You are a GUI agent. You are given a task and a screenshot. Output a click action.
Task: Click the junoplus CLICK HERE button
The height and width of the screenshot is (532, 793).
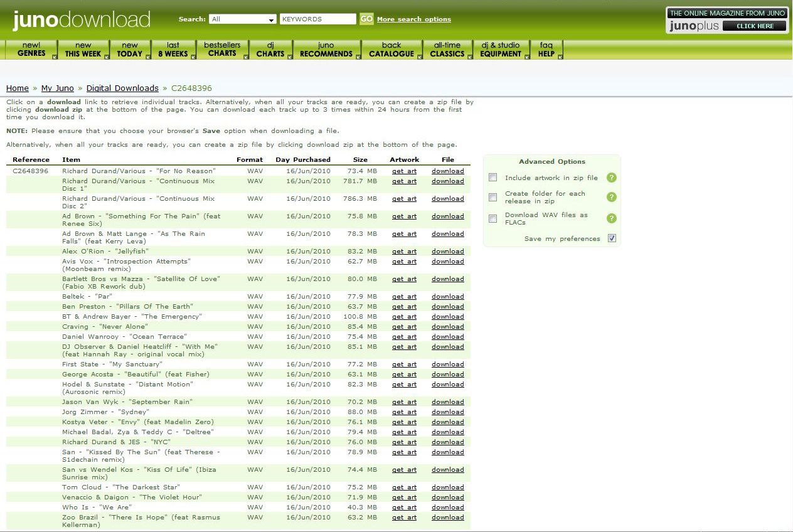click(754, 26)
